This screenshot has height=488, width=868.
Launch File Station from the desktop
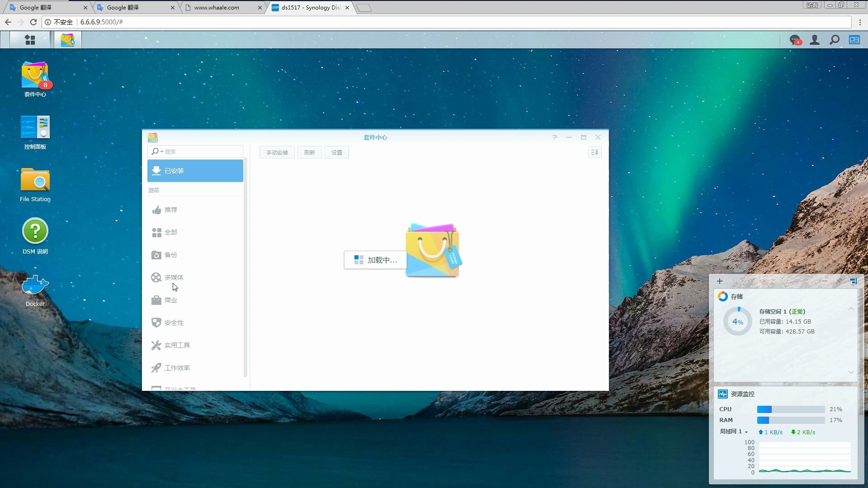(35, 185)
